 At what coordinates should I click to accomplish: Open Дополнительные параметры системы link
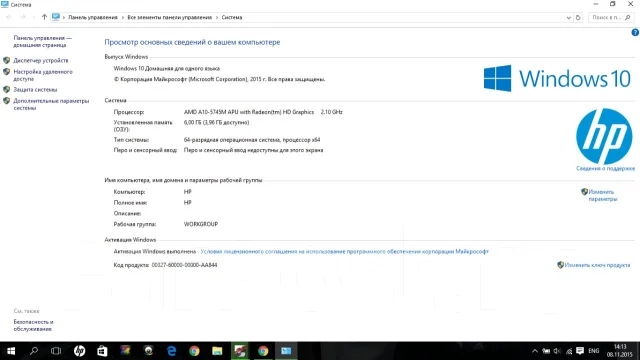(x=51, y=104)
